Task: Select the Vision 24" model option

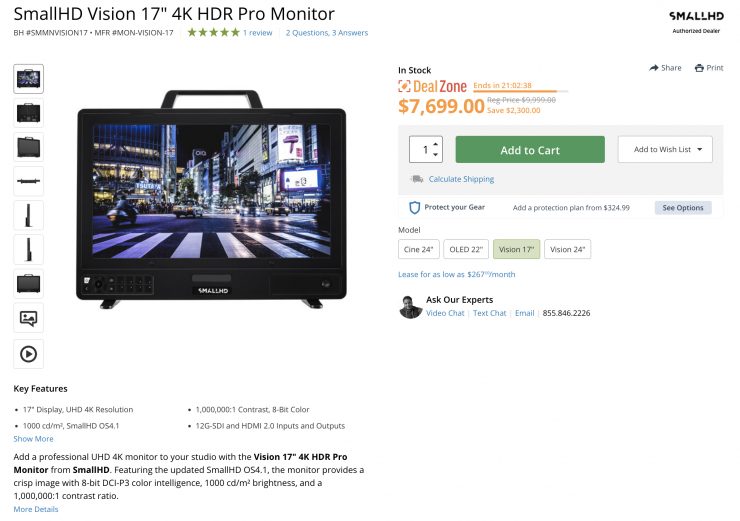Action: 567,249
